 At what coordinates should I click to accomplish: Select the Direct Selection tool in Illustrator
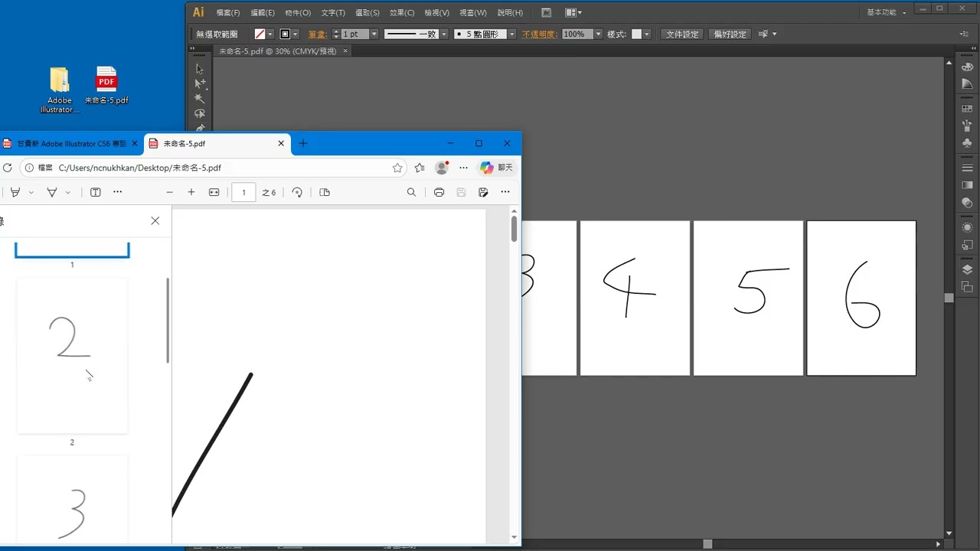coord(200,83)
